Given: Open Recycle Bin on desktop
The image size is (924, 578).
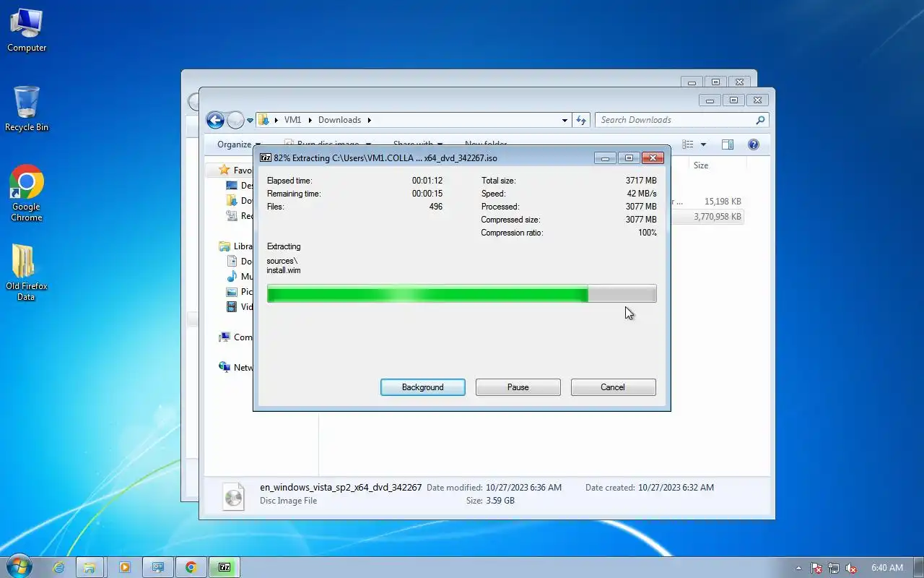Looking at the screenshot, I should coord(27,109).
